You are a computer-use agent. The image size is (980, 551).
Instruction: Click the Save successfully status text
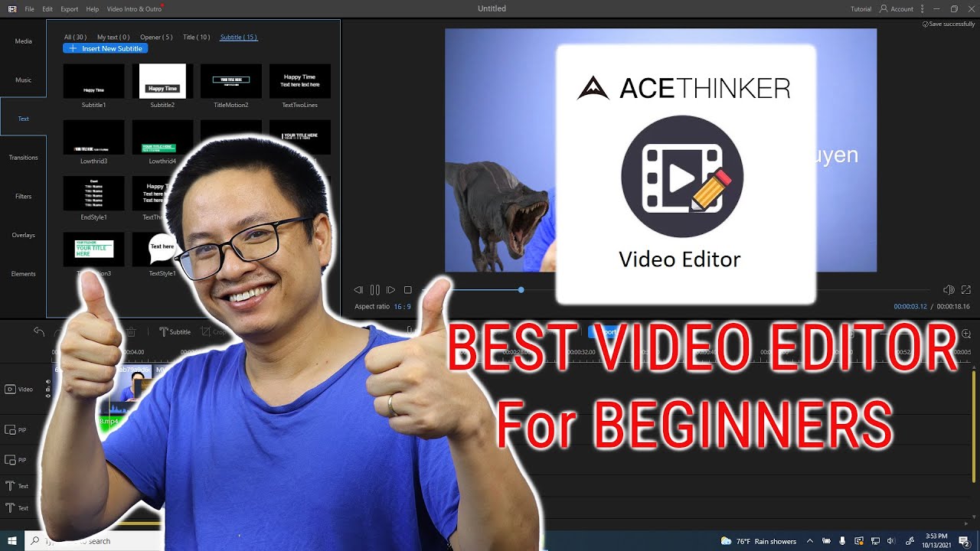pyautogui.click(x=949, y=24)
